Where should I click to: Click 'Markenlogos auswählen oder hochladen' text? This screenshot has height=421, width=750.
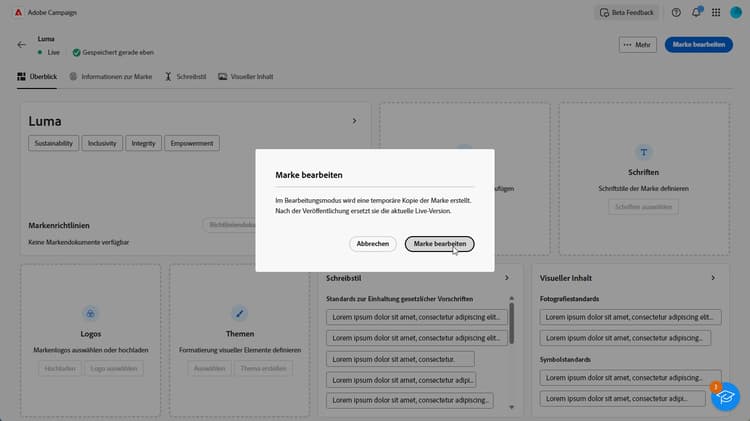91,350
